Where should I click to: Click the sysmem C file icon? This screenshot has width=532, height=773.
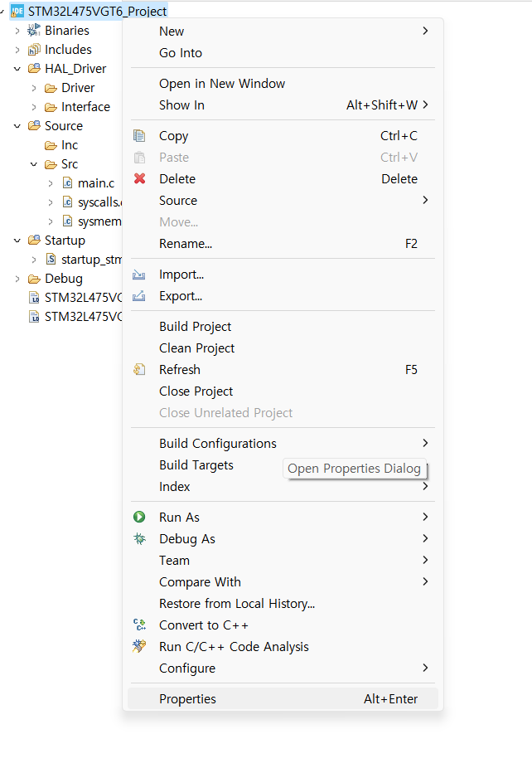[68, 221]
